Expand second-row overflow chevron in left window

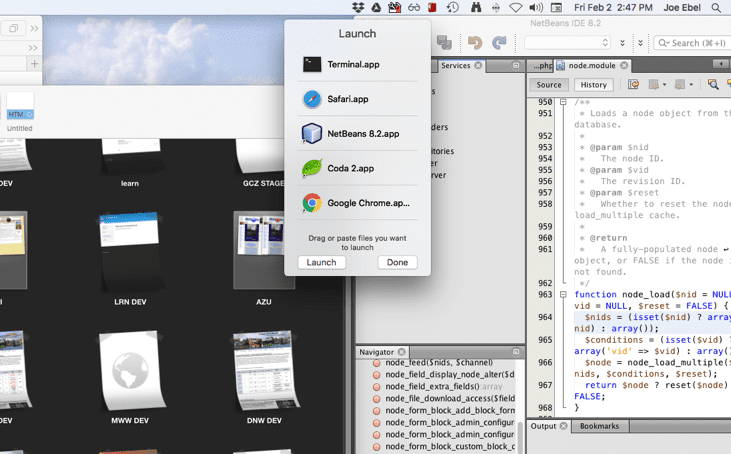click(x=33, y=48)
